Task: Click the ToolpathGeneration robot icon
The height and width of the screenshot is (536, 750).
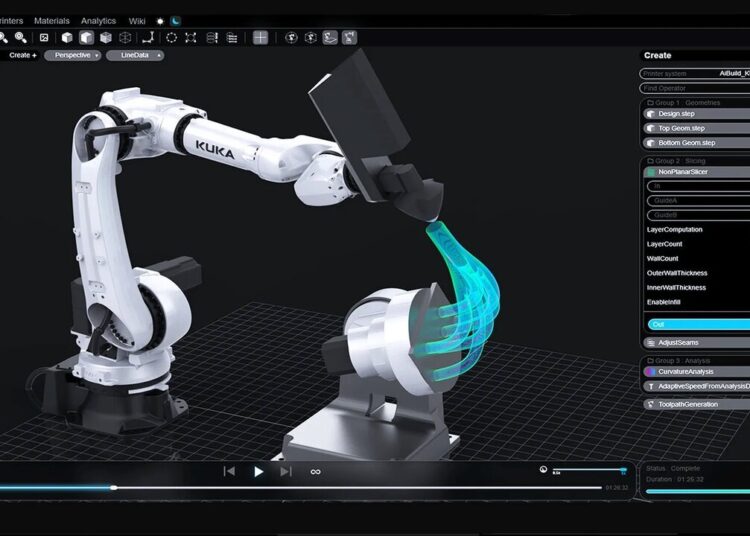Action: [651, 405]
